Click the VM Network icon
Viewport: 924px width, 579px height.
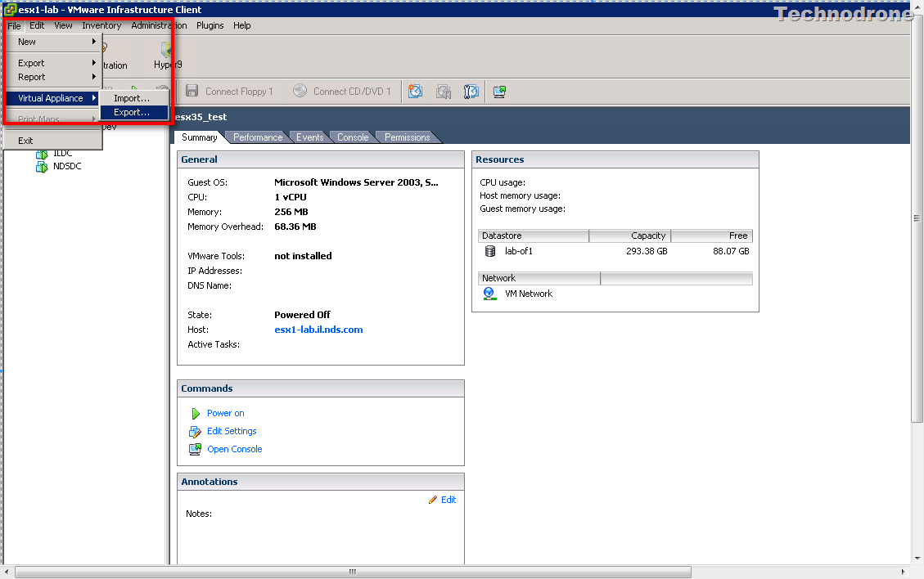click(489, 294)
